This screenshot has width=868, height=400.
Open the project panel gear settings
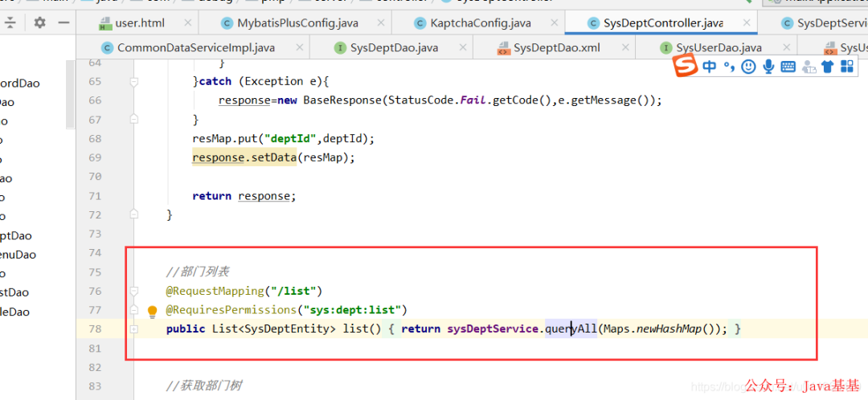coord(40,22)
